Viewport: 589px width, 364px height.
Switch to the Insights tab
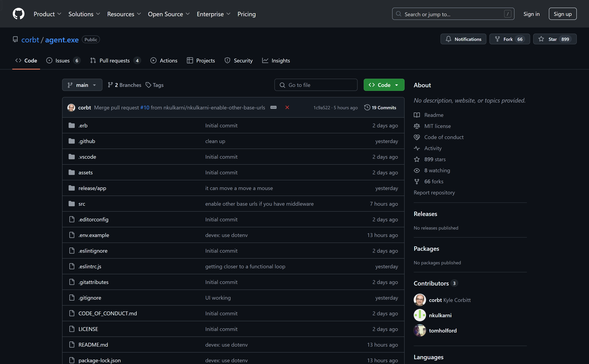[x=276, y=60]
